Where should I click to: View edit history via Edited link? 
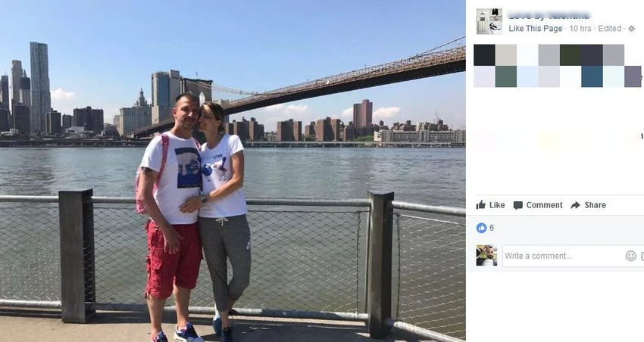coord(609,28)
